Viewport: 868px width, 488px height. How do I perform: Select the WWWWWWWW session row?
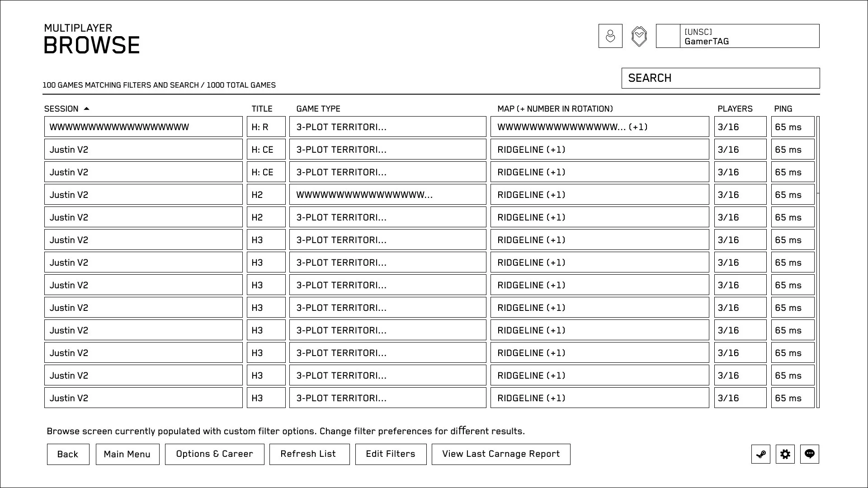143,127
